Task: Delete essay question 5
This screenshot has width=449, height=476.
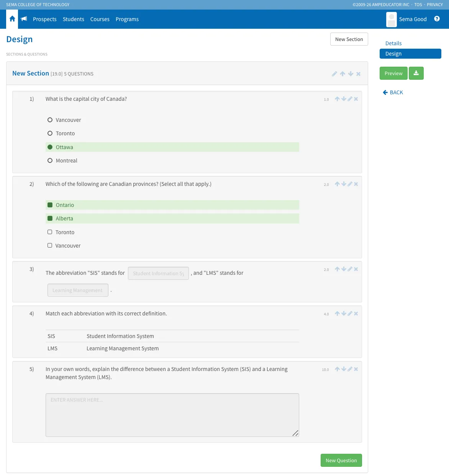Action: (356, 369)
